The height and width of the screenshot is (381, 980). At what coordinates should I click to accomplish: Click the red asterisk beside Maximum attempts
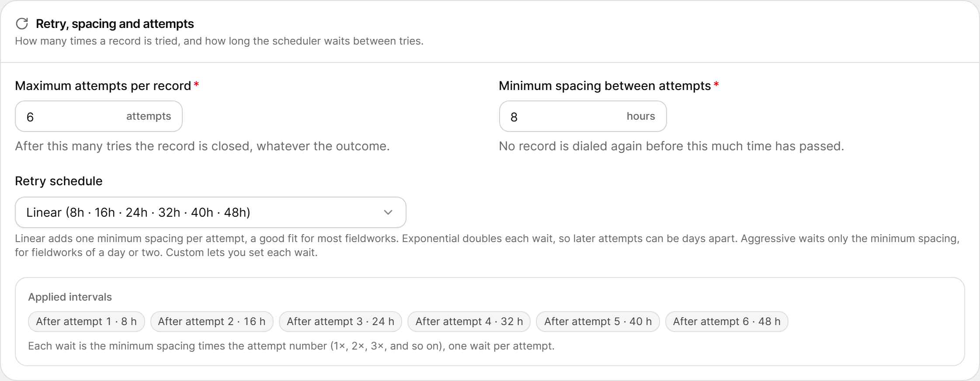pos(196,84)
